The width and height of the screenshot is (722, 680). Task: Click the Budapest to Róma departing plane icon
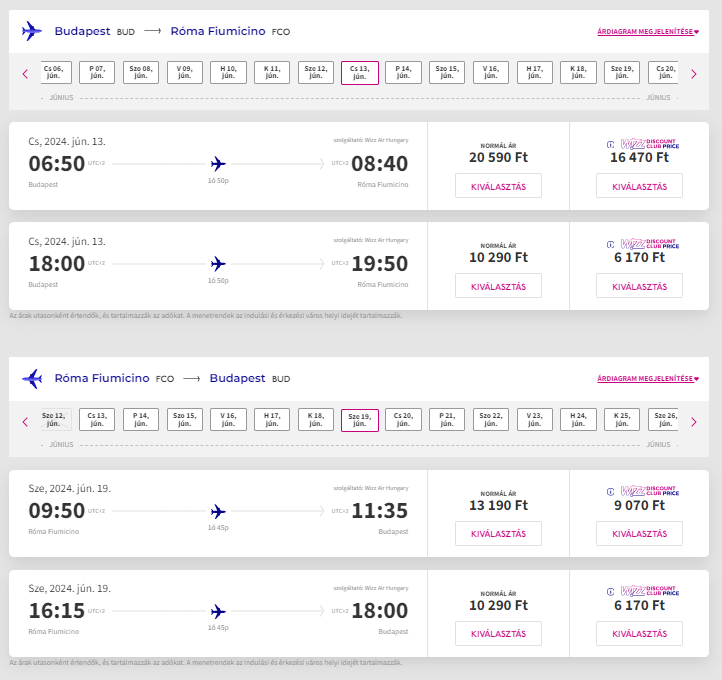[x=32, y=31]
